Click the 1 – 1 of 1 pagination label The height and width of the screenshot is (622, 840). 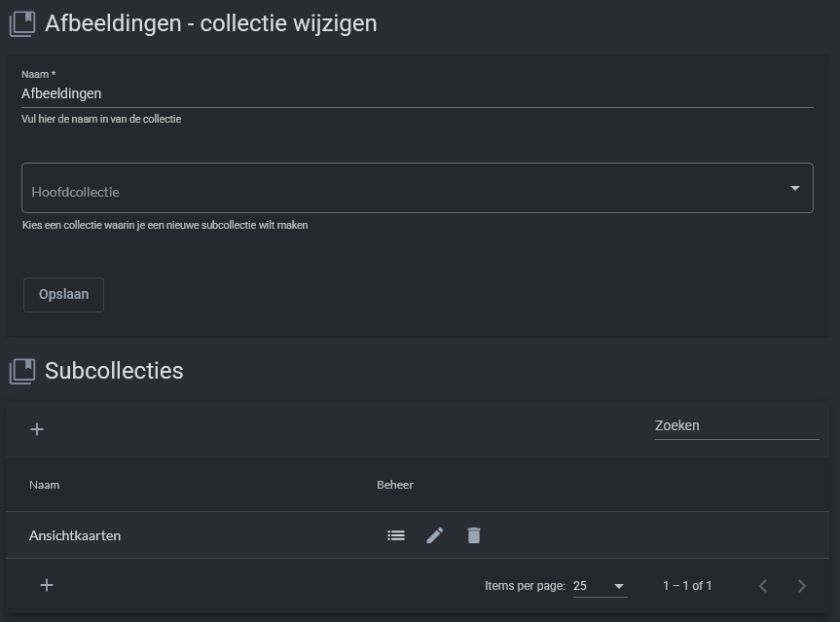click(687, 586)
